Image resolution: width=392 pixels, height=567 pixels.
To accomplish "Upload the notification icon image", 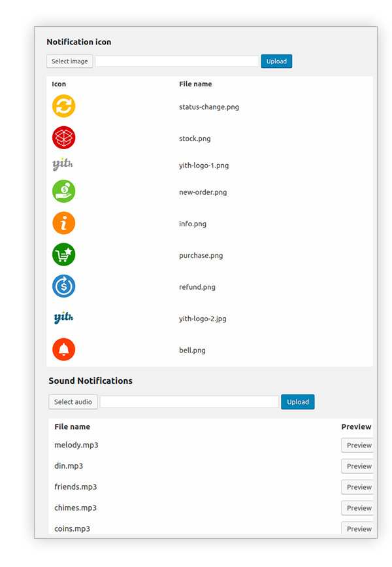I will [x=276, y=61].
